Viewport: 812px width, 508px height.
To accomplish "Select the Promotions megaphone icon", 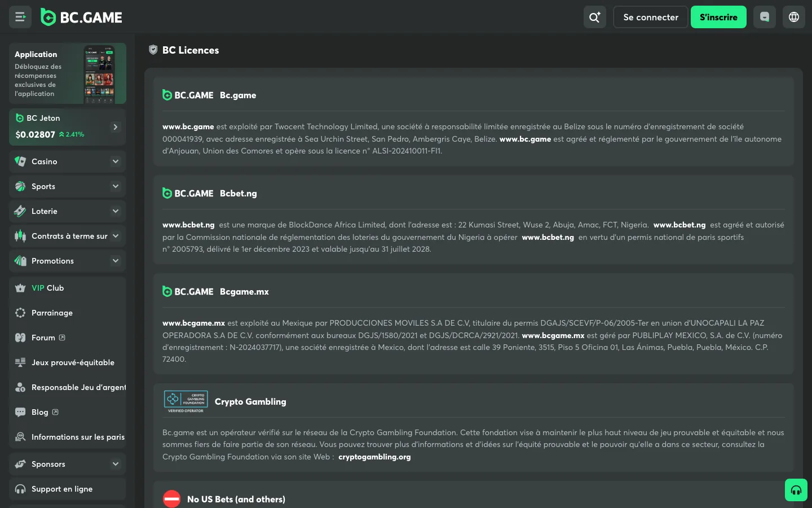I will pos(20,261).
